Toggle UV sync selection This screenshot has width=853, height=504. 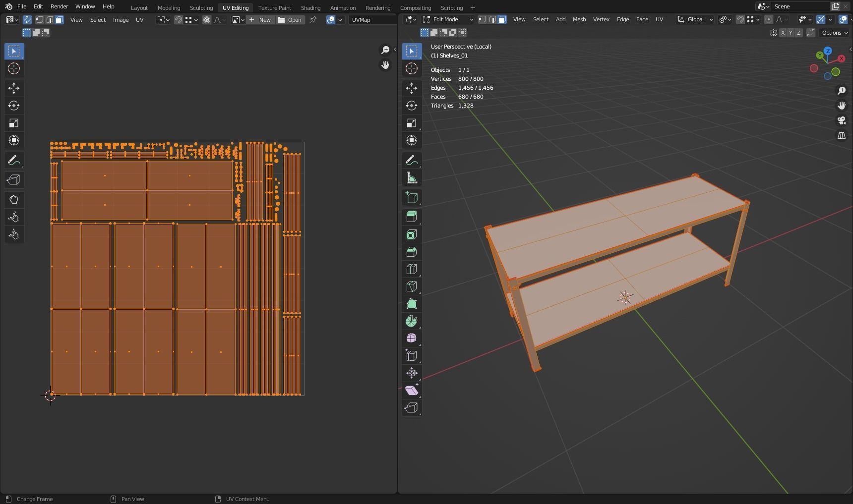pyautogui.click(x=27, y=20)
